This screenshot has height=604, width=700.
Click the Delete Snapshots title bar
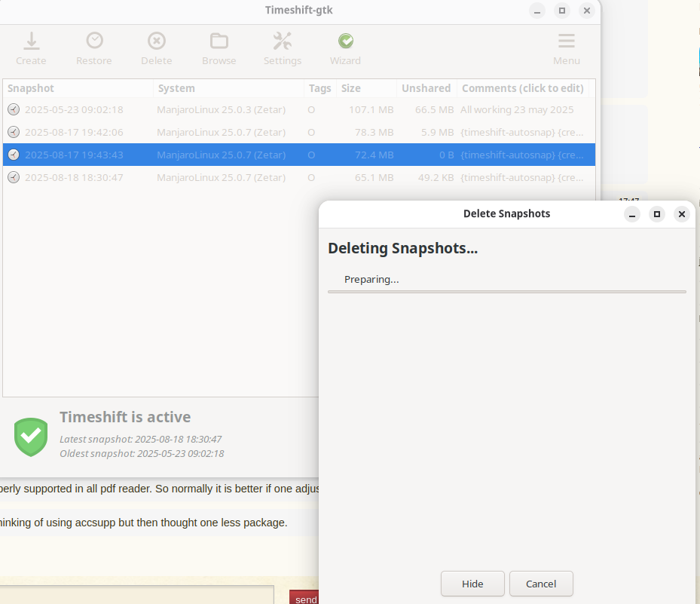click(506, 213)
